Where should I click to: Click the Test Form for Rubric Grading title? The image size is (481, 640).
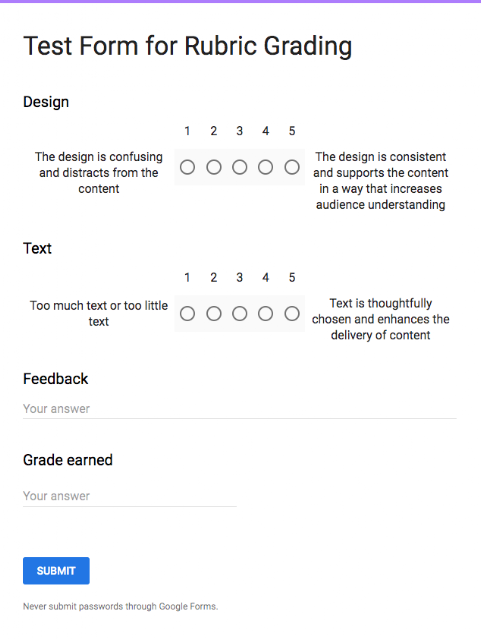click(x=187, y=46)
